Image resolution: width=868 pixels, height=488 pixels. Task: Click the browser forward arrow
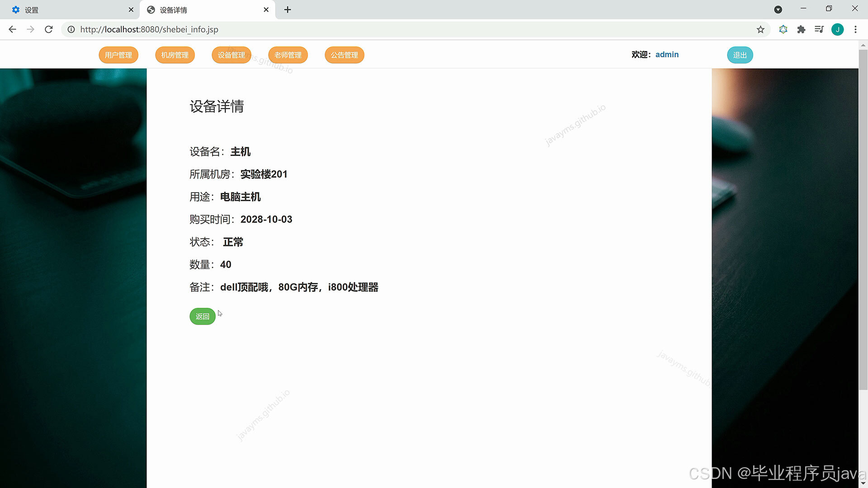pos(30,29)
